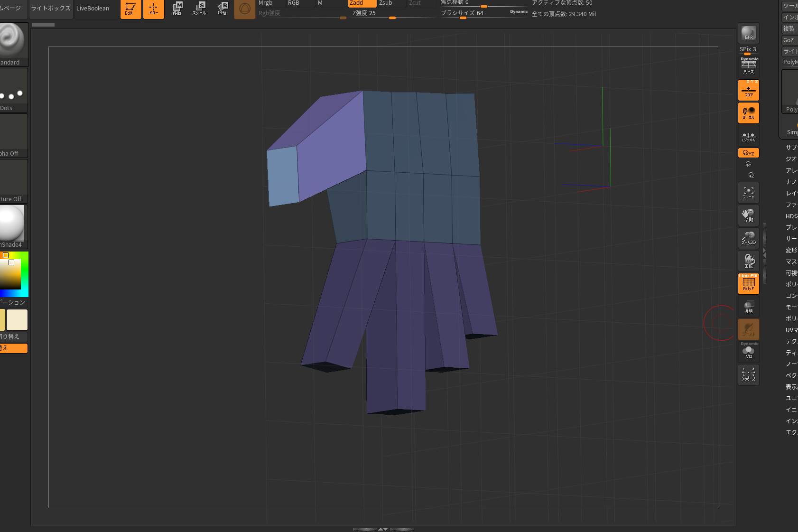The width and height of the screenshot is (798, 532).
Task: Expand the ジオ geometry submenu
Action: point(791,159)
